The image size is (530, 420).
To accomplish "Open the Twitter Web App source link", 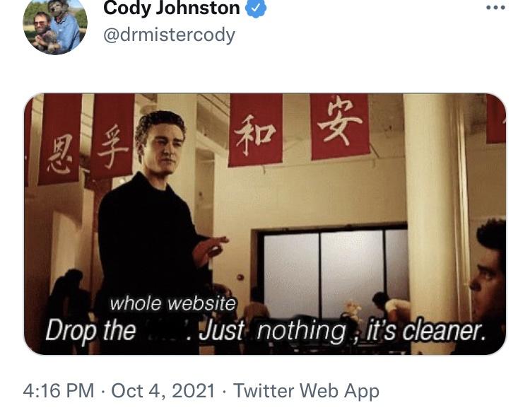I will click(306, 391).
